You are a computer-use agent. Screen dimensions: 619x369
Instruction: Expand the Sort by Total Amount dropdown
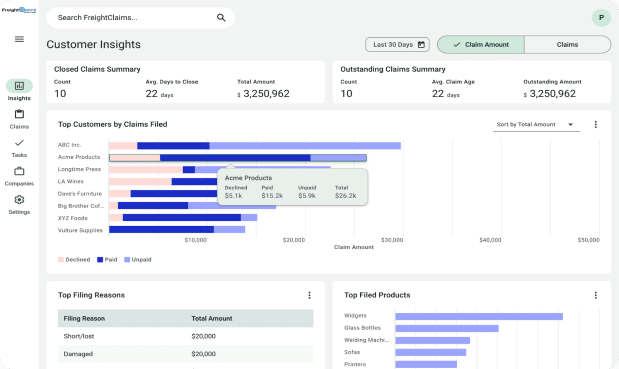536,124
